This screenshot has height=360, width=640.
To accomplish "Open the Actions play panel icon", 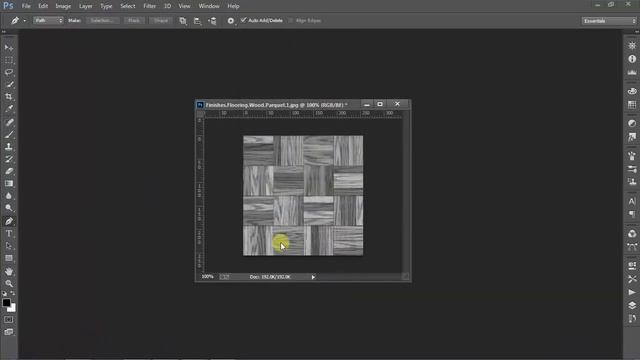I will pyautogui.click(x=632, y=292).
